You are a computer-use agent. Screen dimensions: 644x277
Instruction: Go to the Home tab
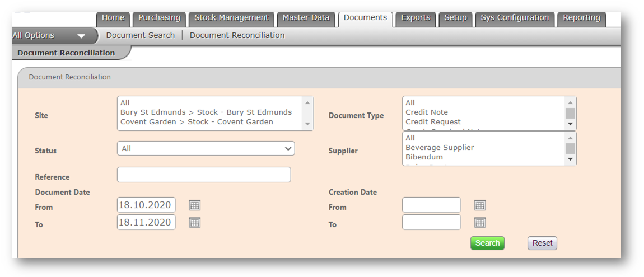(113, 18)
